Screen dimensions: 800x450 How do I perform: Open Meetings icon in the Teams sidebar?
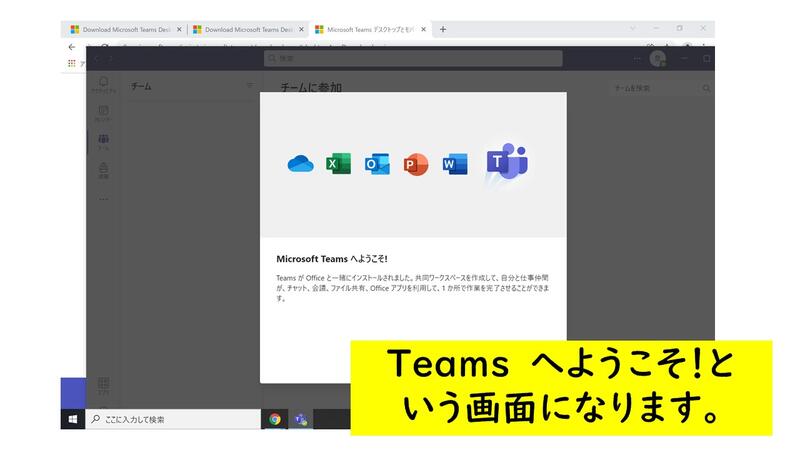coord(103,171)
